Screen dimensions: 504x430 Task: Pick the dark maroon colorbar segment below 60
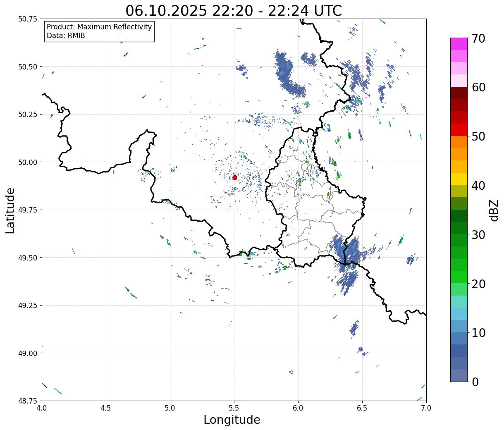(459, 93)
